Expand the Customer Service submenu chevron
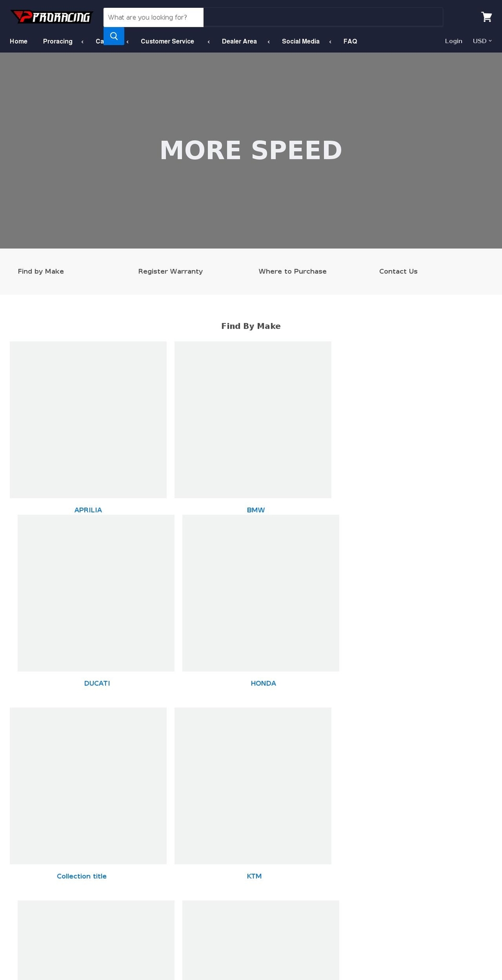The image size is (502, 980). [209, 42]
